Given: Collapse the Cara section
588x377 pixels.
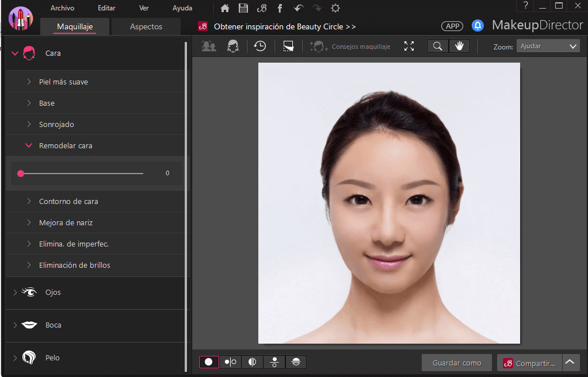Looking at the screenshot, I should 15,53.
